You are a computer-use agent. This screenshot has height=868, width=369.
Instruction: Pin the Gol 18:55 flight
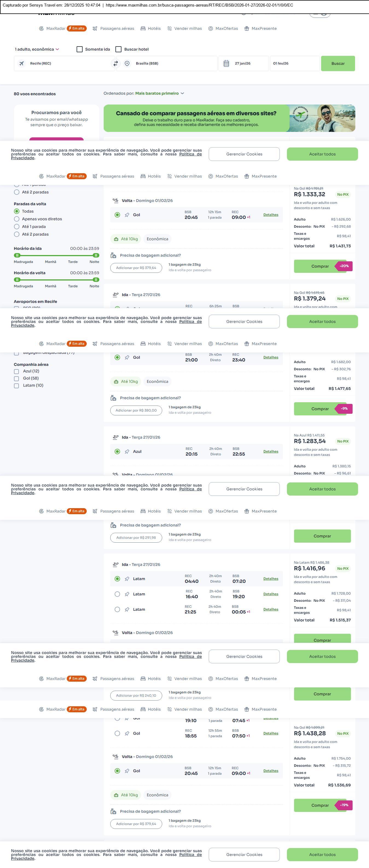[127, 734]
